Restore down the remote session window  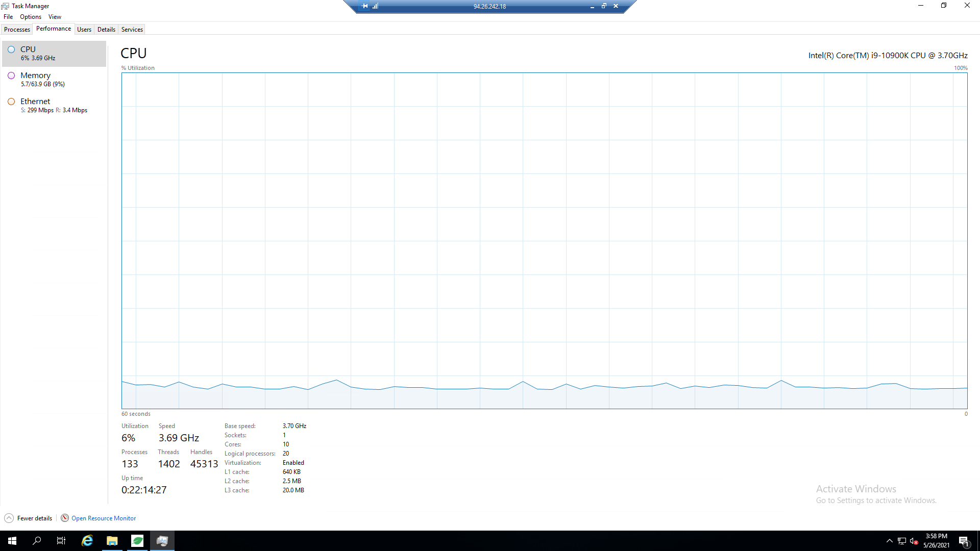coord(604,6)
